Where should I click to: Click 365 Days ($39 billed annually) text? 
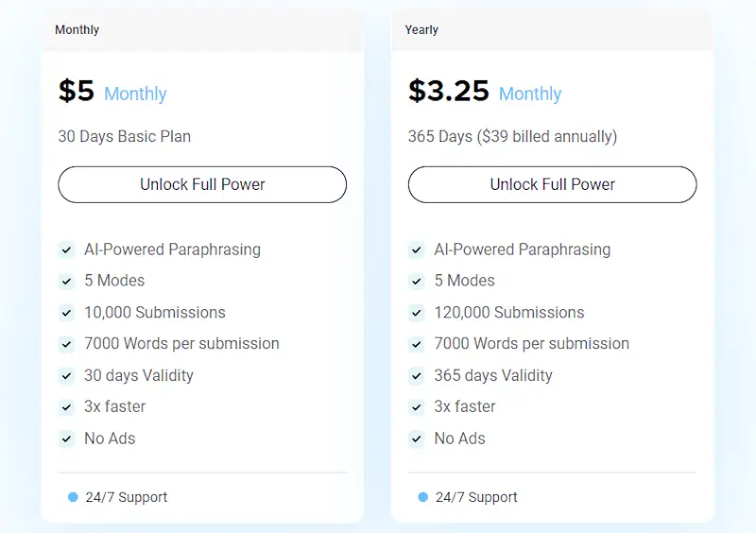tap(512, 137)
